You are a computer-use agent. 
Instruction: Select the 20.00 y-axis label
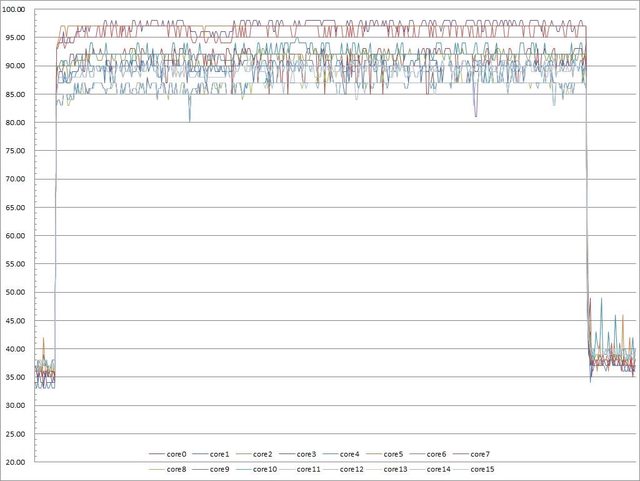[x=16, y=463]
